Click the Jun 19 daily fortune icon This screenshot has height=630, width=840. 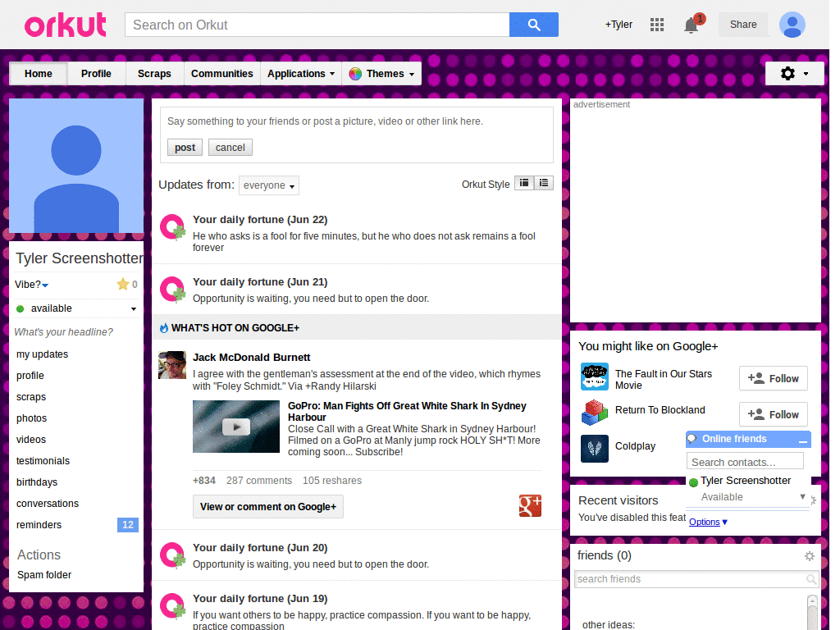(x=173, y=606)
